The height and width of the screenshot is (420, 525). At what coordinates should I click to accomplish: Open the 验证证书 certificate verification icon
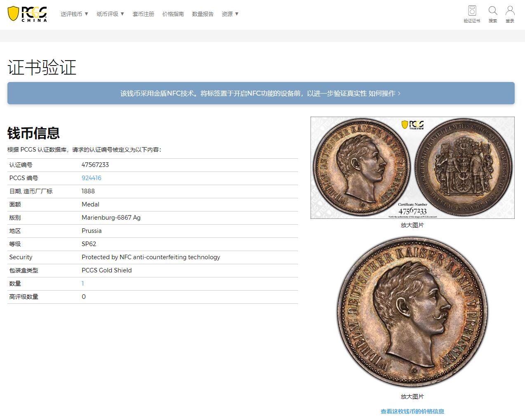click(472, 14)
